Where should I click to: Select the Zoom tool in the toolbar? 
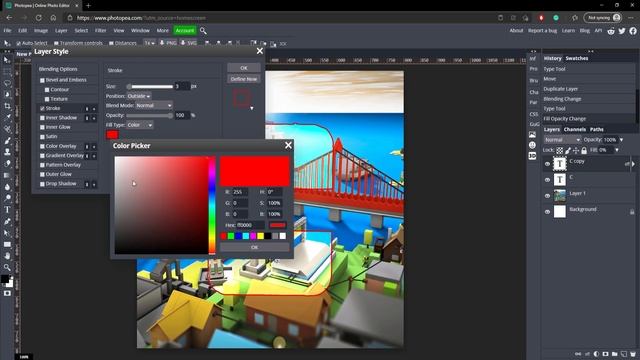point(7,267)
